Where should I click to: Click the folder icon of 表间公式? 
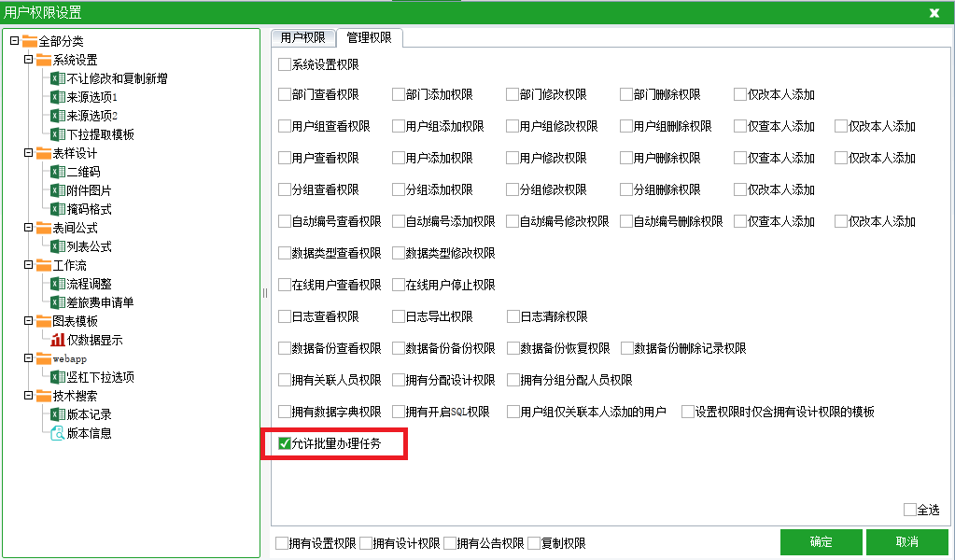tap(44, 229)
